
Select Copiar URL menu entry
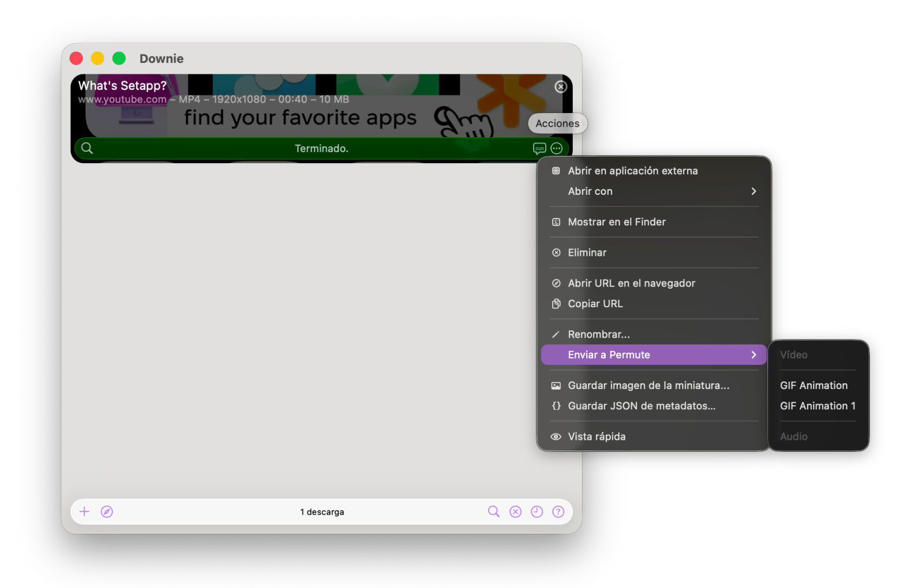[x=654, y=304]
